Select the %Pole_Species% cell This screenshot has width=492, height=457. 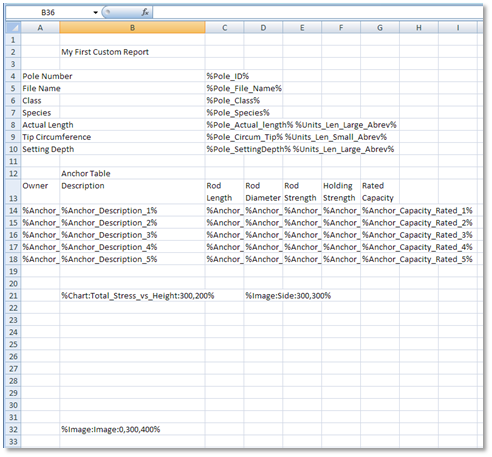224,113
